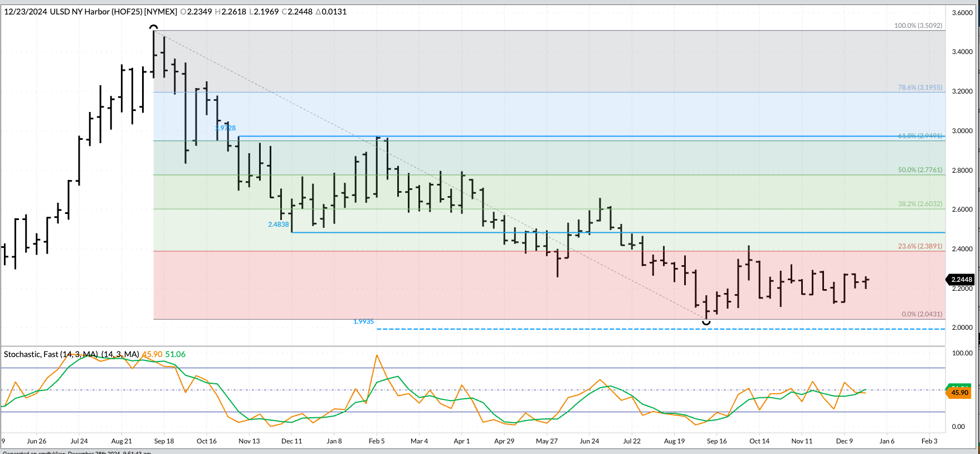Image resolution: width=980 pixels, height=454 pixels.
Task: Click the Sep 18 date axis label
Action: pos(164,441)
